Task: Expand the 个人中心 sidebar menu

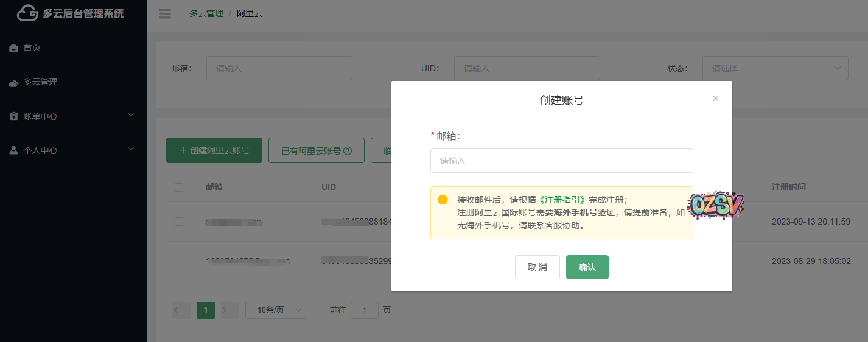Action: [x=73, y=150]
